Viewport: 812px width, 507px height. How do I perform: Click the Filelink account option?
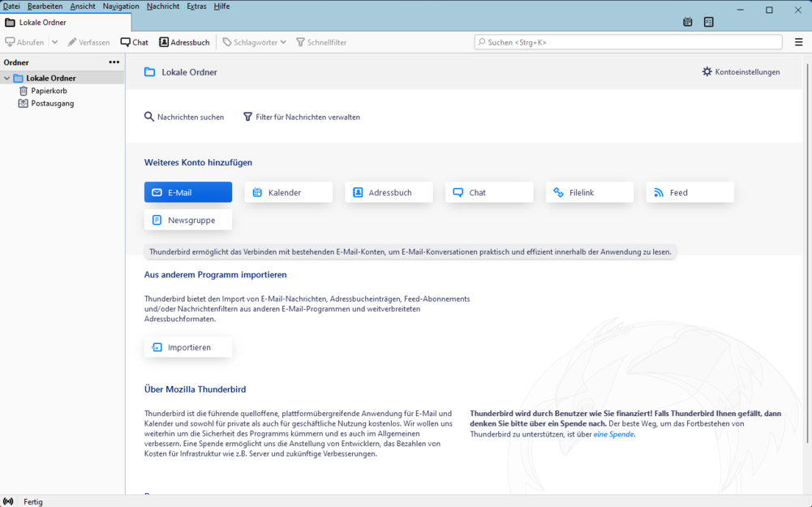[590, 192]
